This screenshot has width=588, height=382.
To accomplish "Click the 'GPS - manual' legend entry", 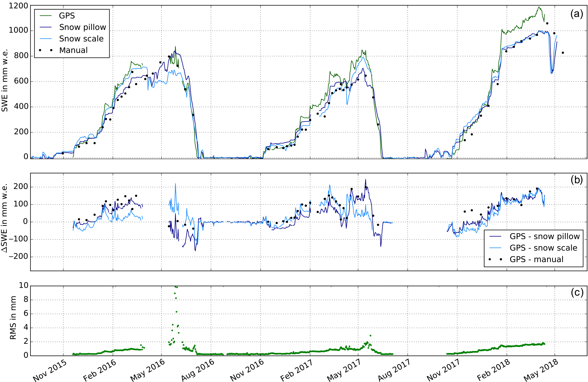I will click(536, 260).
